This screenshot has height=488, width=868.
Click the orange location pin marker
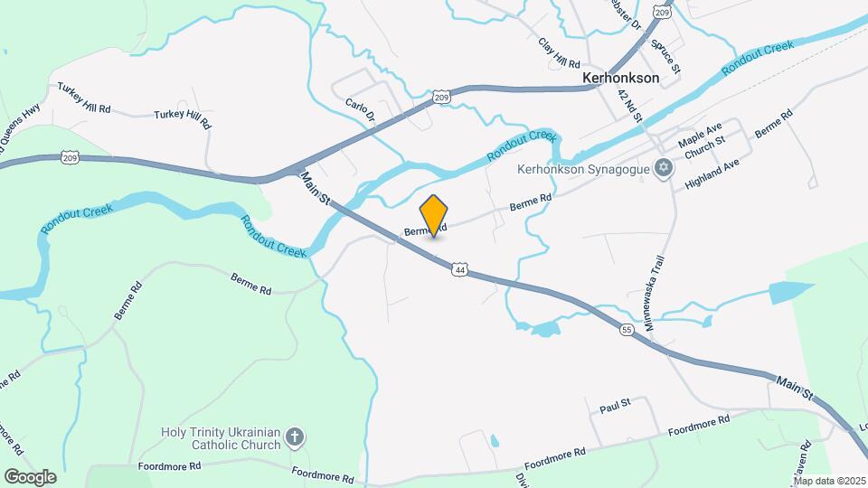pos(433,216)
